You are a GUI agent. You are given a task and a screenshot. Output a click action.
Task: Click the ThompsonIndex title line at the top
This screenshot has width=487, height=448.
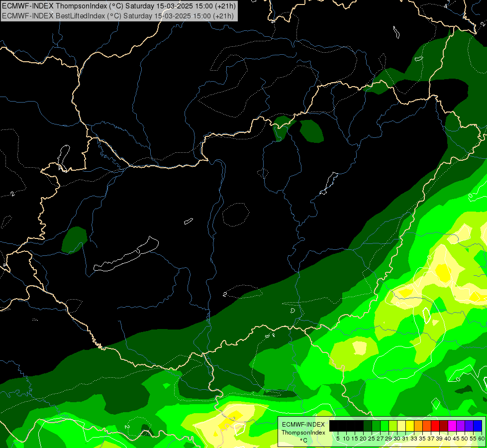119,6
